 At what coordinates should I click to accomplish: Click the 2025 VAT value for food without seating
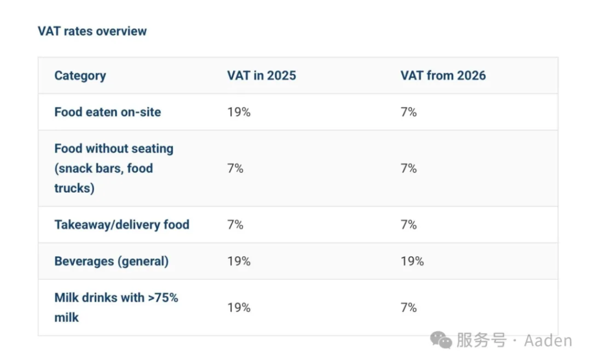coord(235,168)
